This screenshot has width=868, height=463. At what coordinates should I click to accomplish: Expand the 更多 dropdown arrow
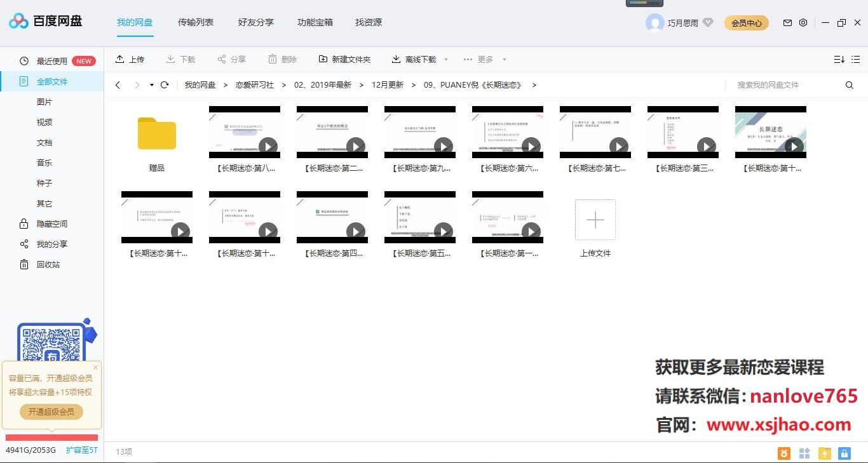[x=505, y=60]
